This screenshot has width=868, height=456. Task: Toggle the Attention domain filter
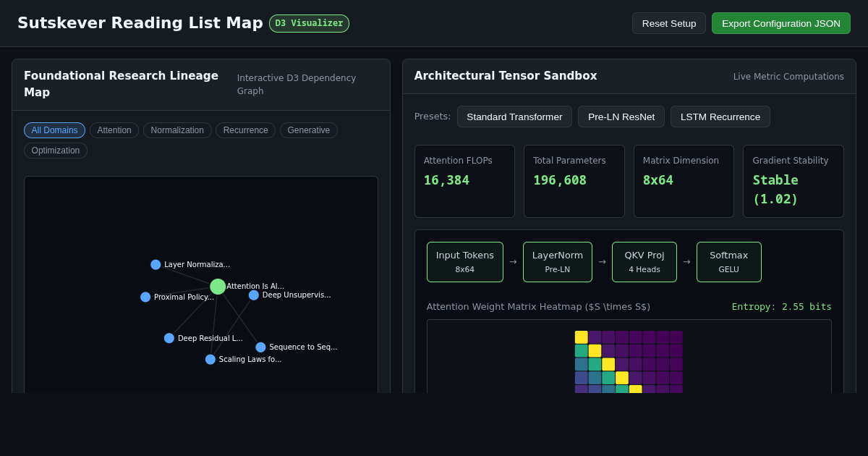point(114,130)
